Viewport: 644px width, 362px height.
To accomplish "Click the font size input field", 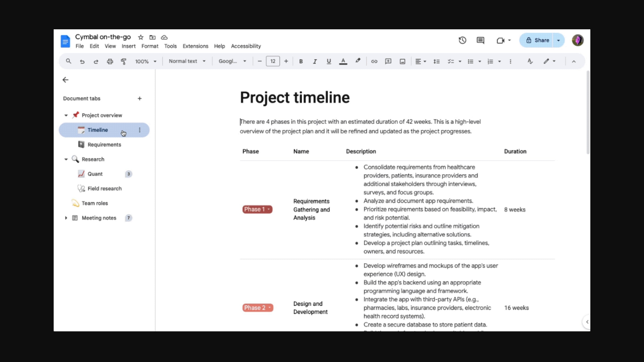I will (273, 61).
